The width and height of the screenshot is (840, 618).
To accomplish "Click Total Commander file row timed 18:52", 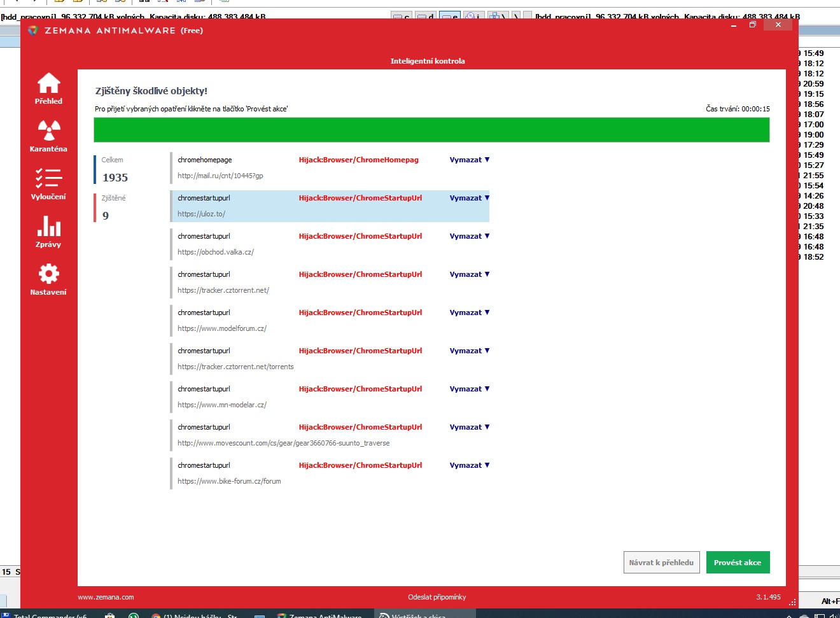I will [812, 257].
